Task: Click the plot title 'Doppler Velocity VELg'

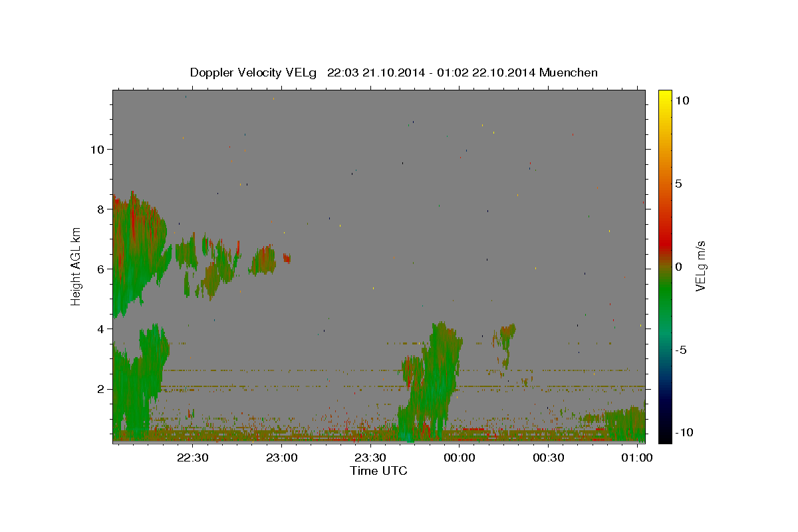Action: (x=254, y=72)
